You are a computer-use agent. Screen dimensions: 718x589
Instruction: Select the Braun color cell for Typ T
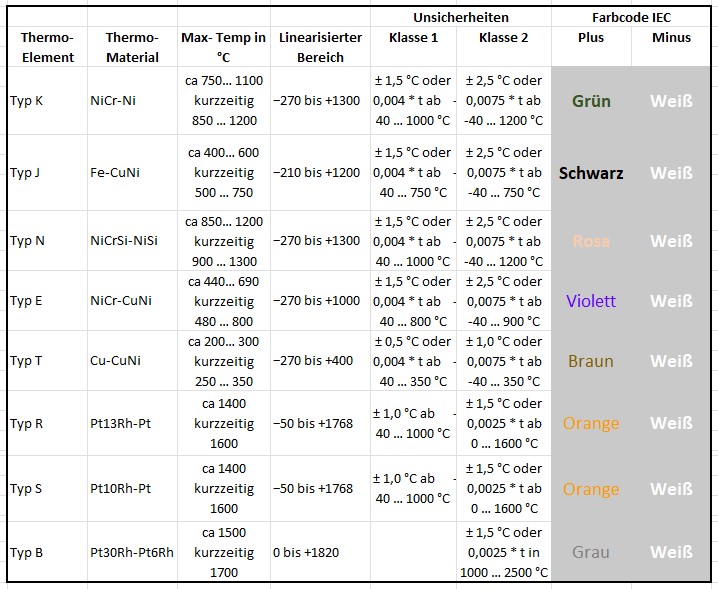click(591, 361)
